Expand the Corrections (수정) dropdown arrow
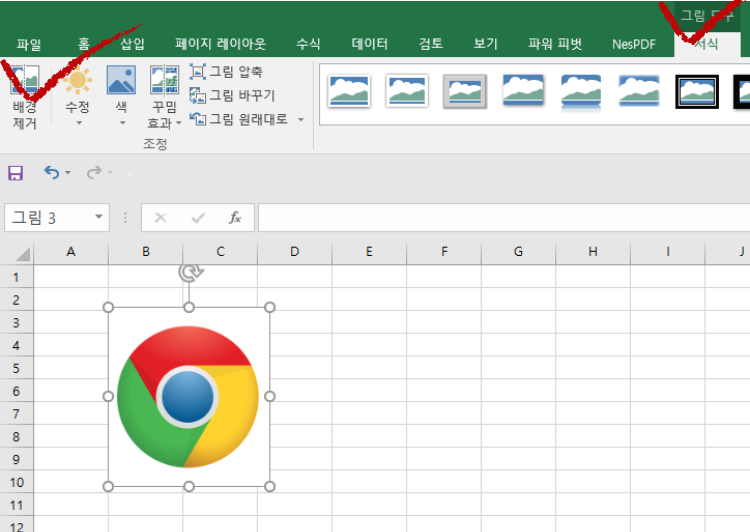Image resolution: width=750 pixels, height=532 pixels. pyautogui.click(x=79, y=123)
